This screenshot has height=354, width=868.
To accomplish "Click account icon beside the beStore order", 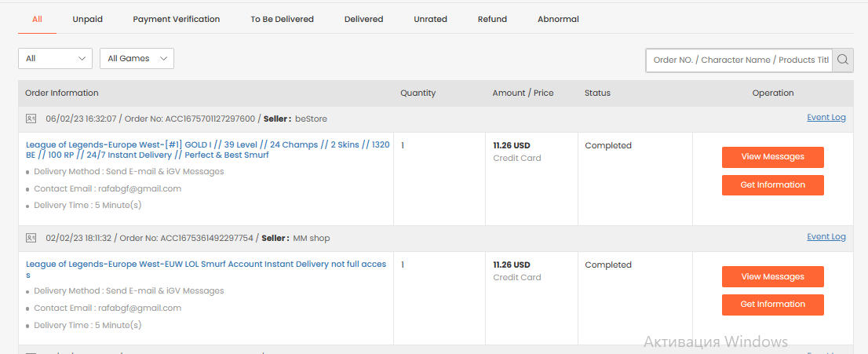I will [x=31, y=119].
